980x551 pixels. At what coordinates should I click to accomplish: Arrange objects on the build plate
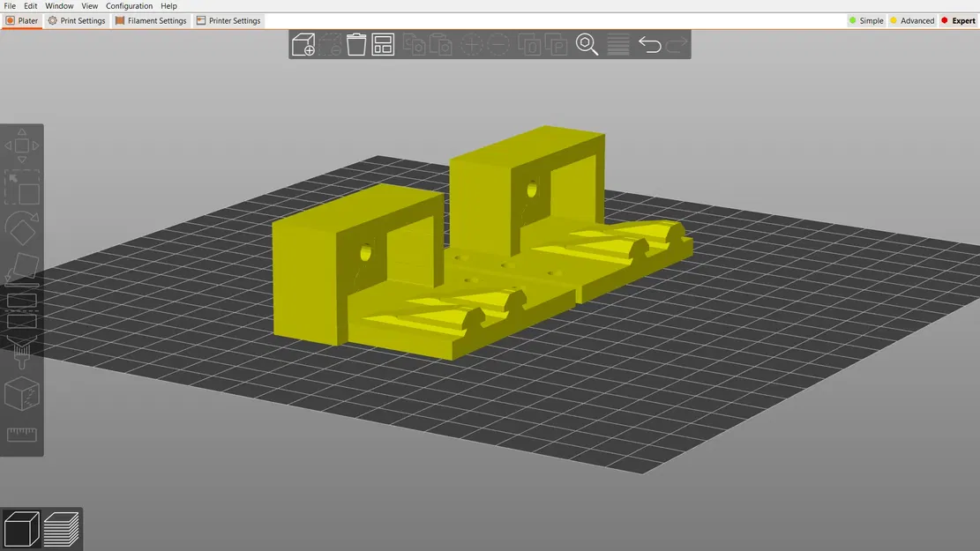[x=383, y=44]
